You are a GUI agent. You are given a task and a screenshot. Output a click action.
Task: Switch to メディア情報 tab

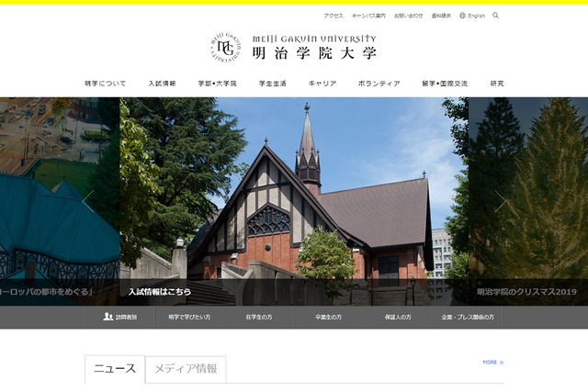(x=186, y=369)
